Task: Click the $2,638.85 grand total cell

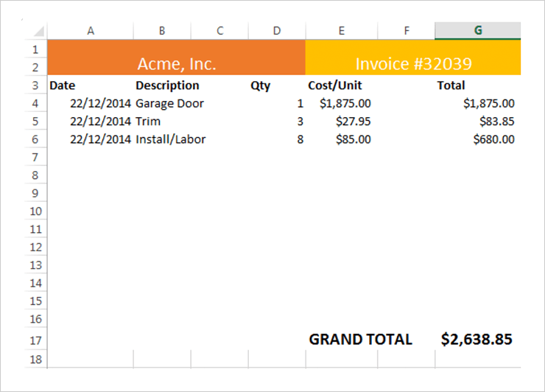Action: point(478,339)
